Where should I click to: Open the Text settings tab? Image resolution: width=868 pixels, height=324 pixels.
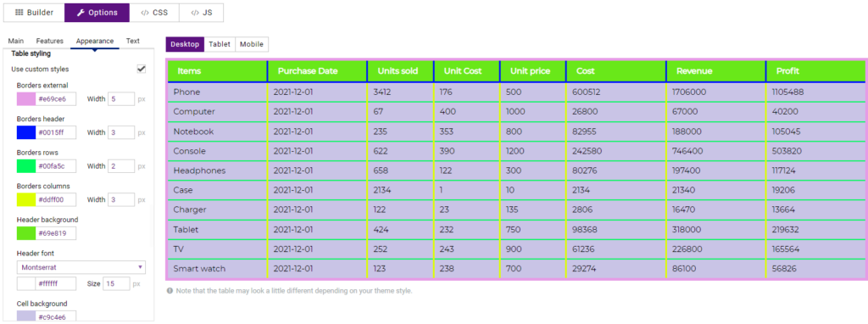click(x=133, y=41)
